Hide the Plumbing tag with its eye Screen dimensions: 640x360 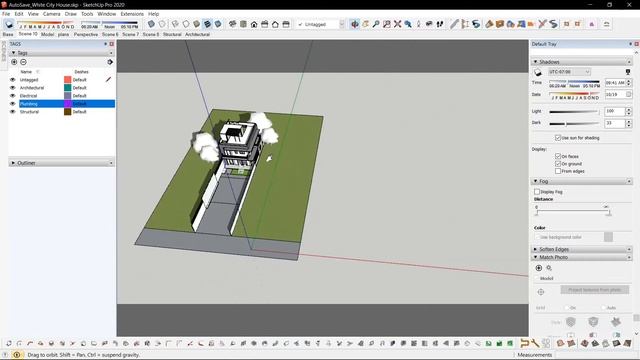tap(13, 104)
